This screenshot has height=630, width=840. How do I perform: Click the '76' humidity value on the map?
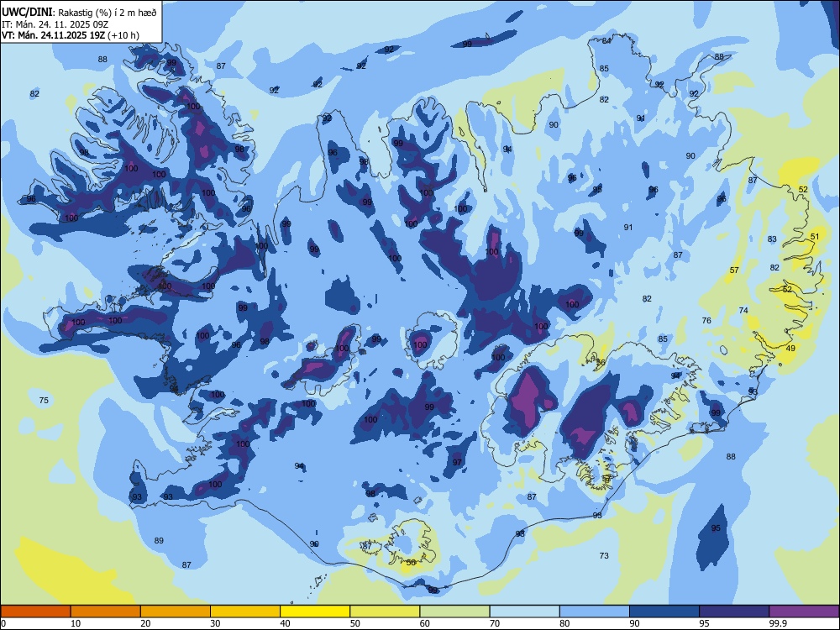(x=706, y=320)
